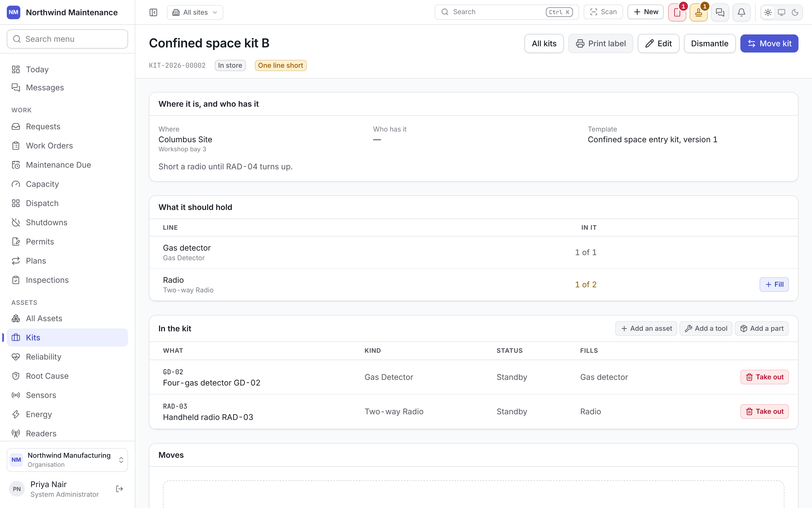
Task: Take out GD-02 gas detector
Action: click(x=764, y=377)
